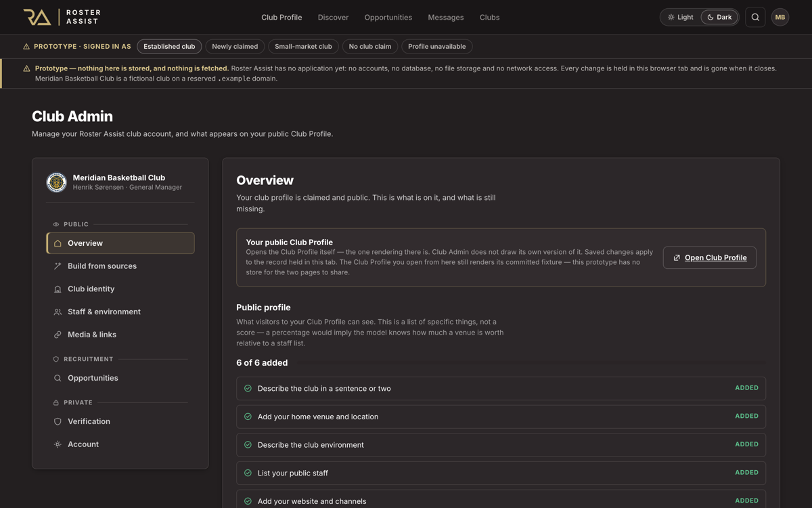Click 'Henrik Sørensen · General Manager' text

point(127,188)
